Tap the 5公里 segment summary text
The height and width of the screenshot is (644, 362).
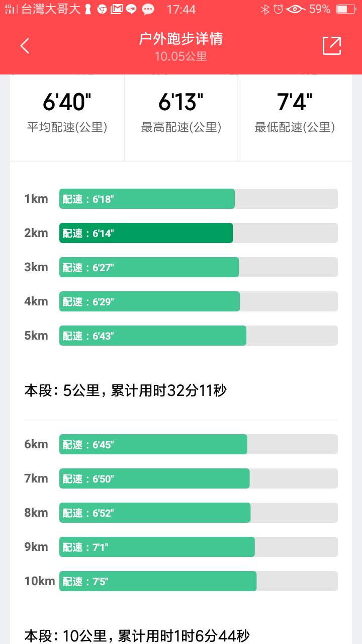[x=126, y=390]
